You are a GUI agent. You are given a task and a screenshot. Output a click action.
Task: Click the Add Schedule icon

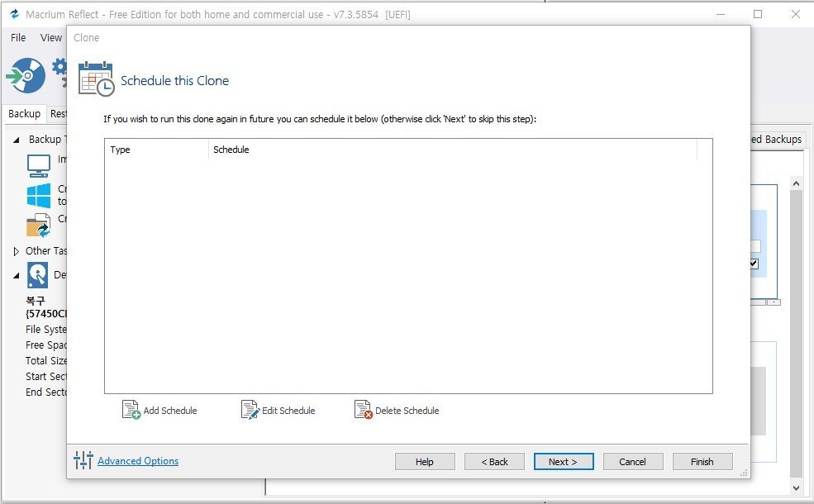tap(131, 410)
